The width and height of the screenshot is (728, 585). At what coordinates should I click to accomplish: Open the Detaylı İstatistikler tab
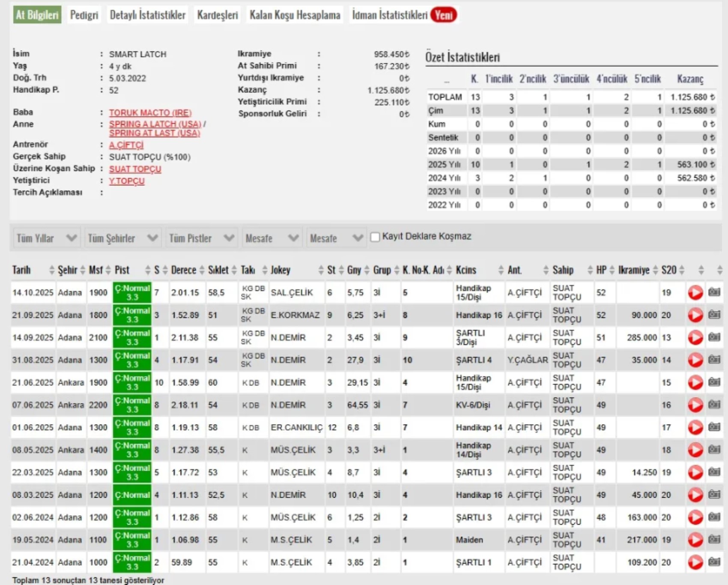pyautogui.click(x=147, y=15)
